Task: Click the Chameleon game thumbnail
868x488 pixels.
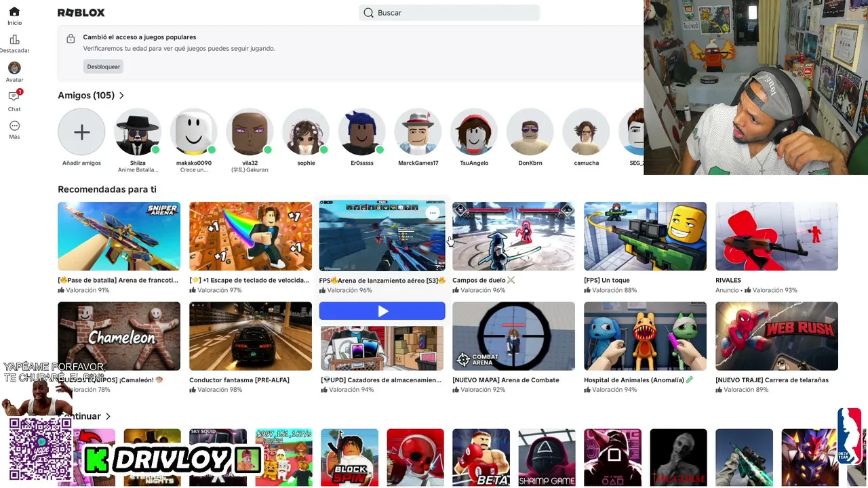Action: pos(119,336)
